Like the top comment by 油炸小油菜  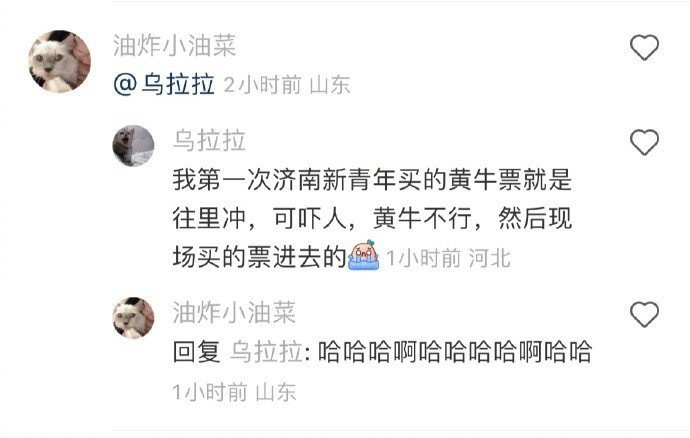pos(644,47)
